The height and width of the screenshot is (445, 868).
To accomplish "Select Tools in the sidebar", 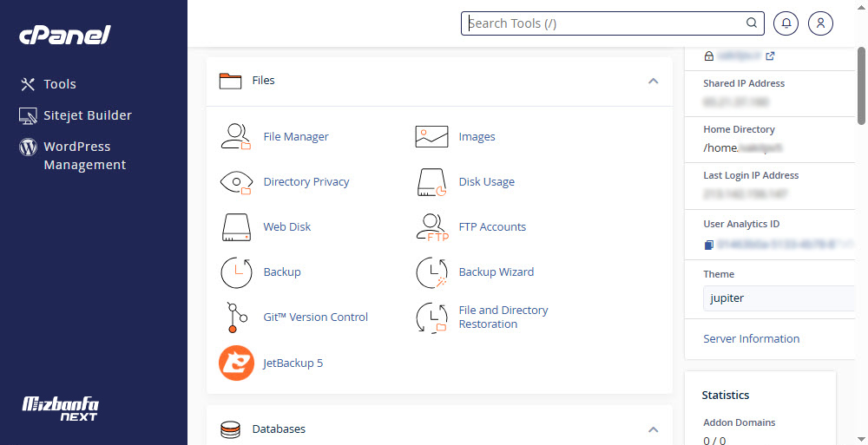I will click(60, 84).
